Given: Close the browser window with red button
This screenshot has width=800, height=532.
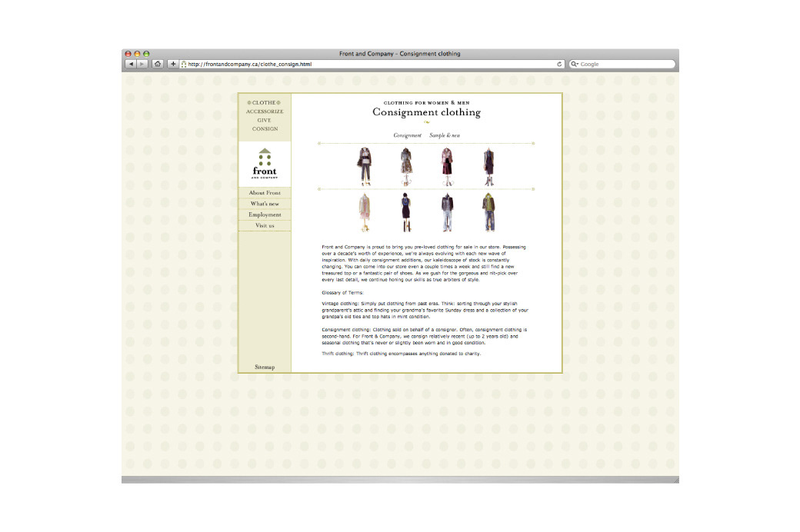Looking at the screenshot, I should click(x=128, y=54).
